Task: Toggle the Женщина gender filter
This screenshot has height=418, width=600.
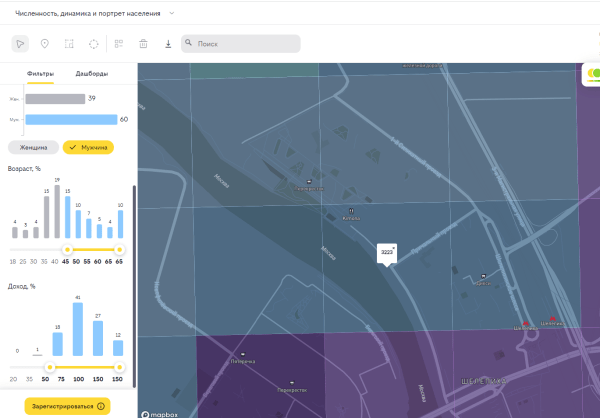Action: tap(33, 147)
